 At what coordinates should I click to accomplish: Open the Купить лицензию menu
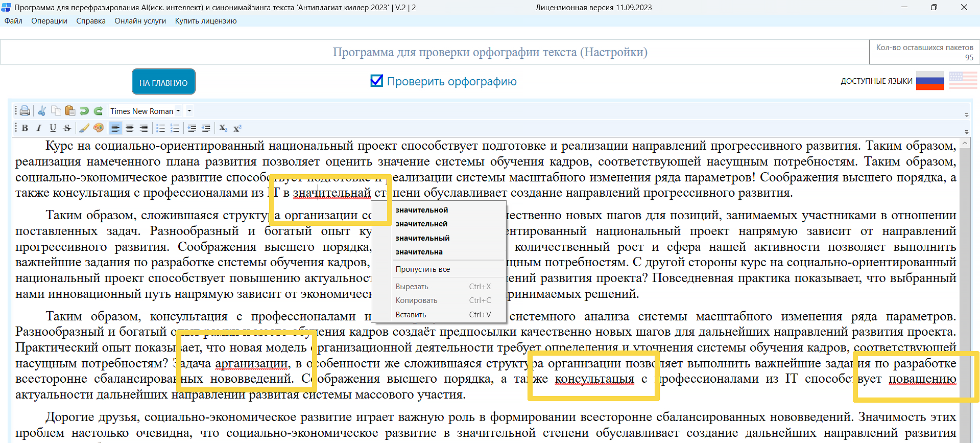[206, 21]
